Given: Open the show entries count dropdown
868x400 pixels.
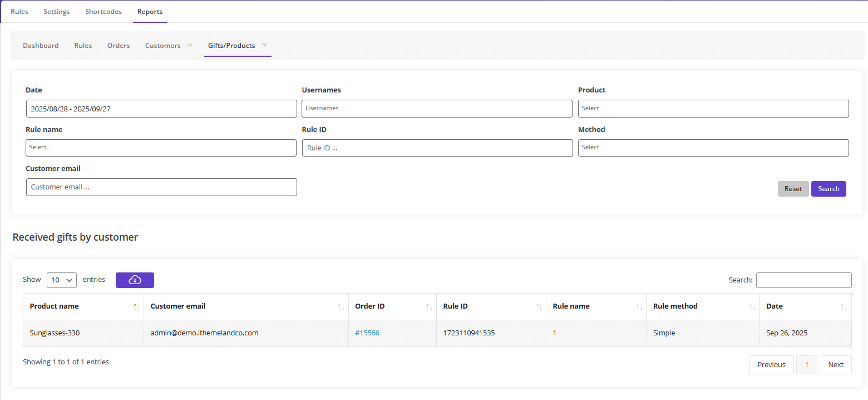Looking at the screenshot, I should coord(62,280).
